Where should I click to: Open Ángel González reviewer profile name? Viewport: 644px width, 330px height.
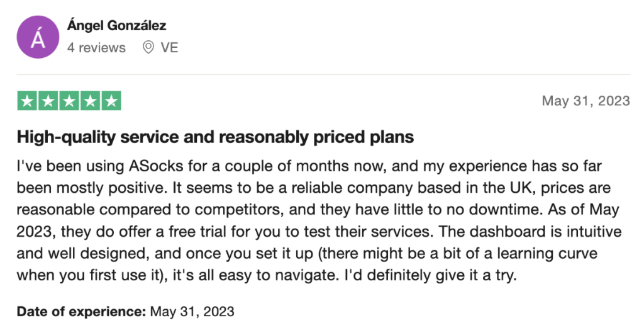pyautogui.click(x=116, y=26)
